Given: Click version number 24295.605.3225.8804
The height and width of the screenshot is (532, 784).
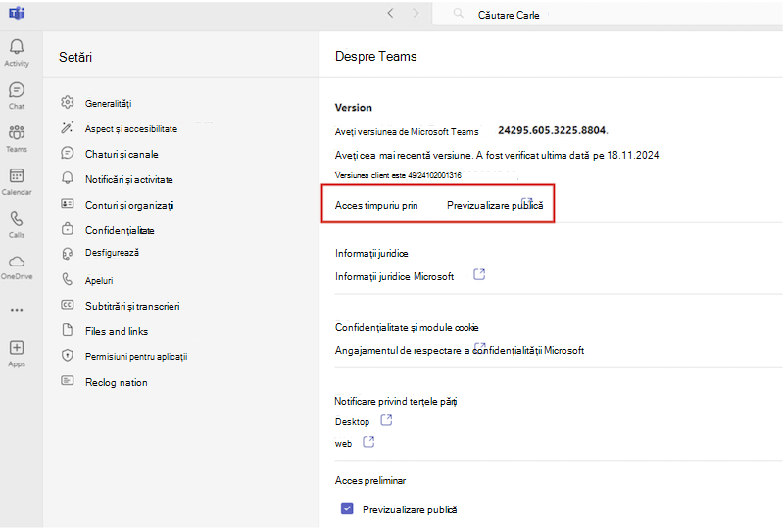Looking at the screenshot, I should 553,130.
